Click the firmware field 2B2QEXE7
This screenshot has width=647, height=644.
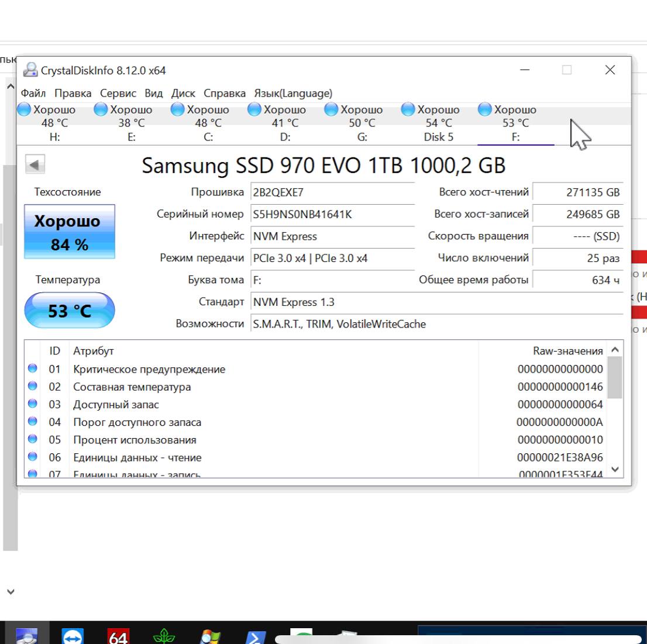click(x=333, y=192)
